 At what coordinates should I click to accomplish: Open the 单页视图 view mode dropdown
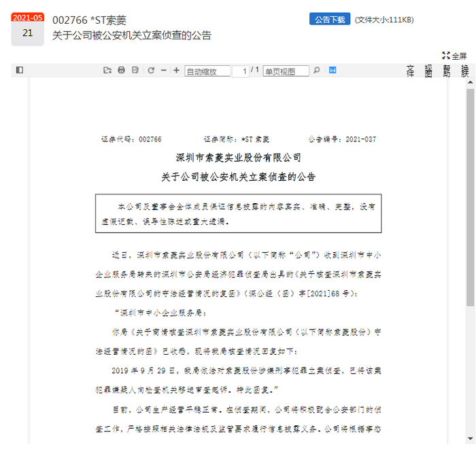pyautogui.click(x=286, y=71)
